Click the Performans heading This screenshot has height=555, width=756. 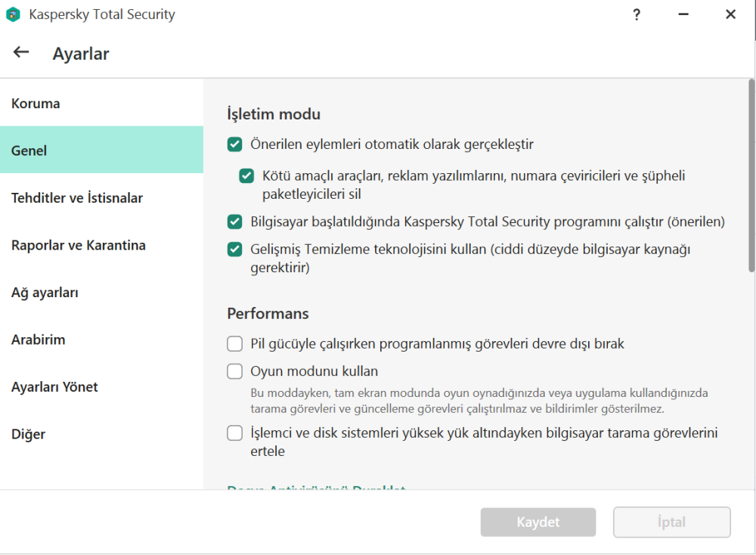268,314
